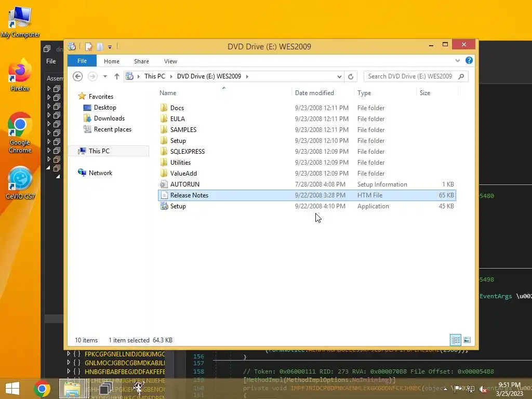The image size is (532, 399).
Task: Click New folder icon in quick access toolbar
Action: [100, 46]
